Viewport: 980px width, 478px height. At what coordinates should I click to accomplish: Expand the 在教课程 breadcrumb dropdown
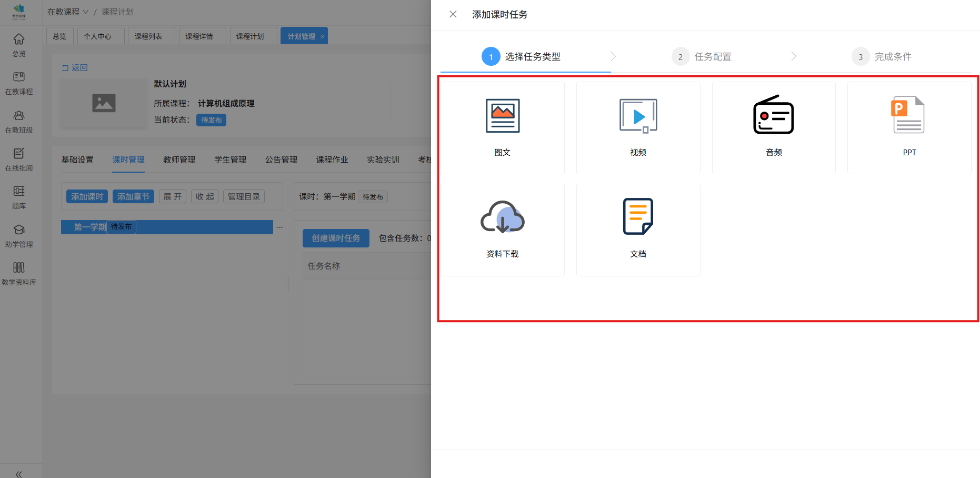68,12
